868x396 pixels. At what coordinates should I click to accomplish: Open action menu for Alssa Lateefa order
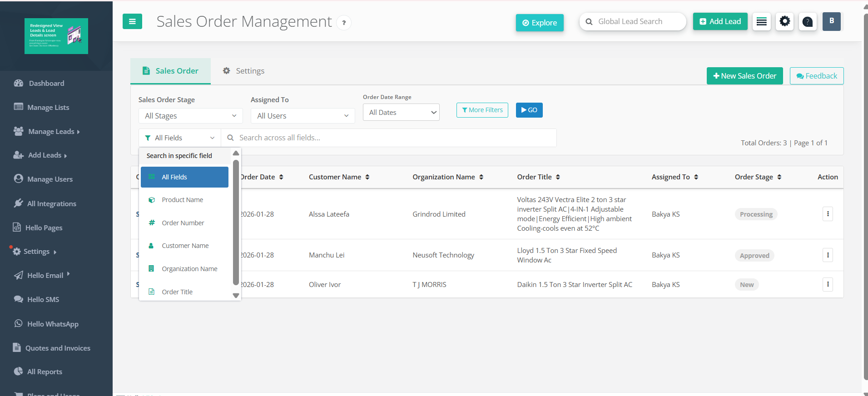pyautogui.click(x=828, y=214)
